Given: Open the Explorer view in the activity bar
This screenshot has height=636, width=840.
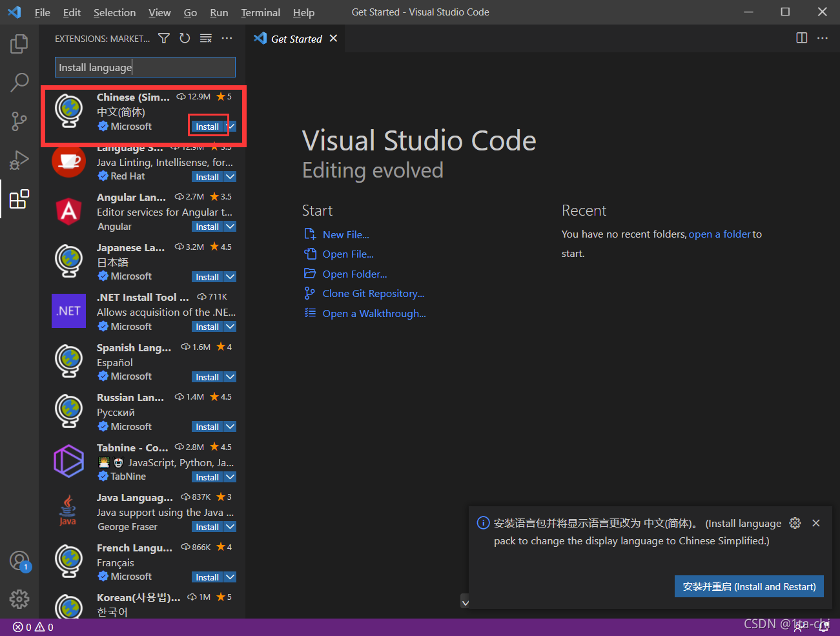Looking at the screenshot, I should click(19, 43).
